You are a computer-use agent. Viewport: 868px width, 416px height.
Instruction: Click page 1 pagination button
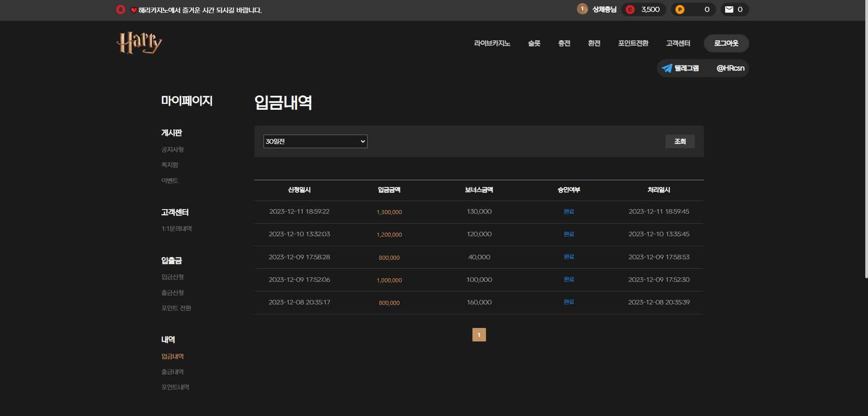click(479, 335)
